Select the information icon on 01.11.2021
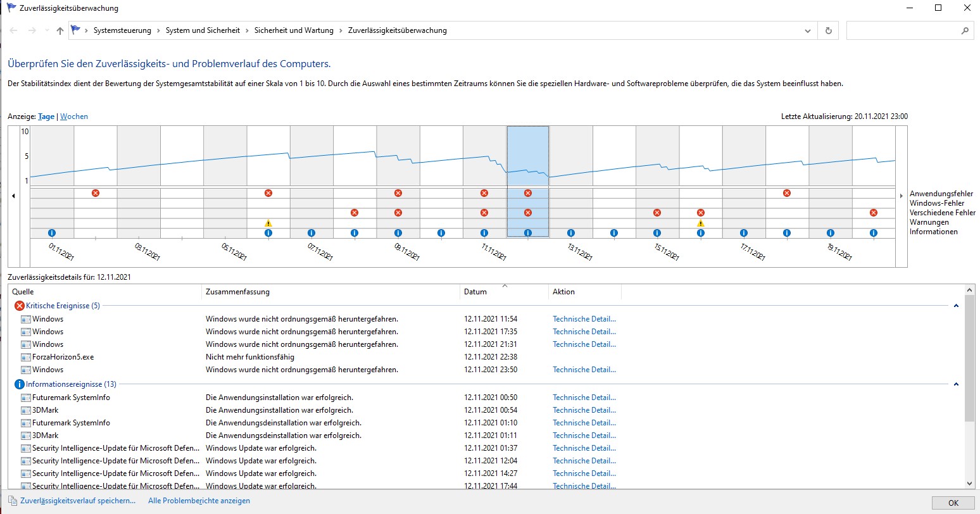The height and width of the screenshot is (514, 980). (52, 233)
